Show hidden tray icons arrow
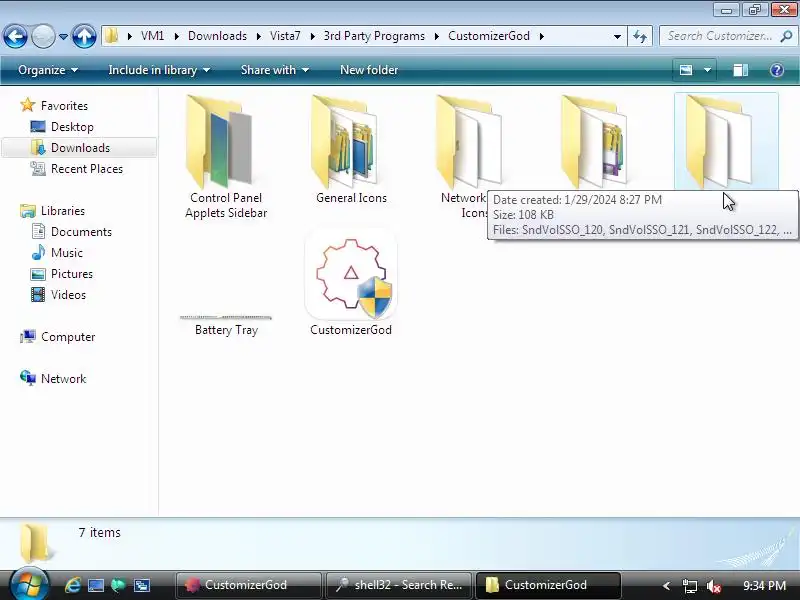The image size is (800, 600). [666, 586]
